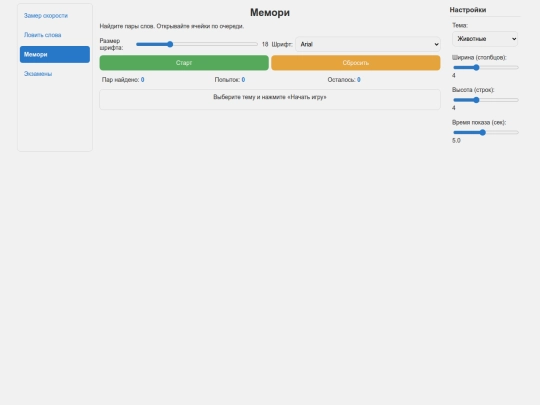Click the orange Сбросить button
The image size is (540, 405).
point(355,63)
